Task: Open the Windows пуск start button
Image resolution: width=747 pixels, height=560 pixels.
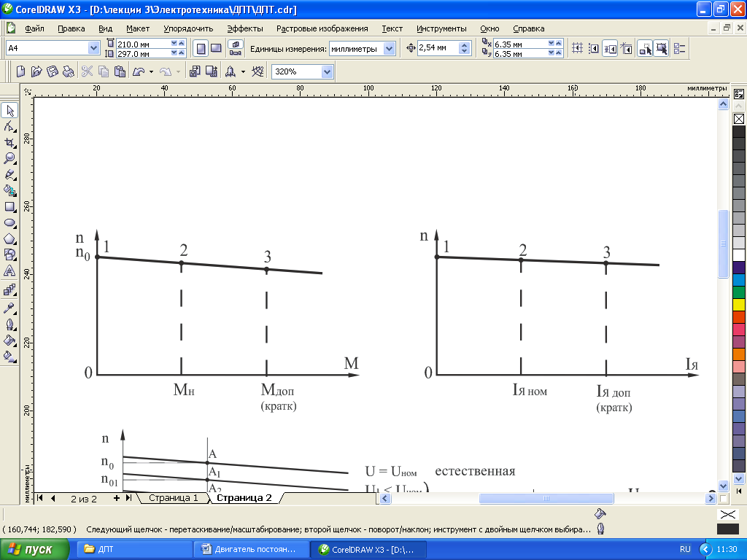Action: pyautogui.click(x=35, y=549)
